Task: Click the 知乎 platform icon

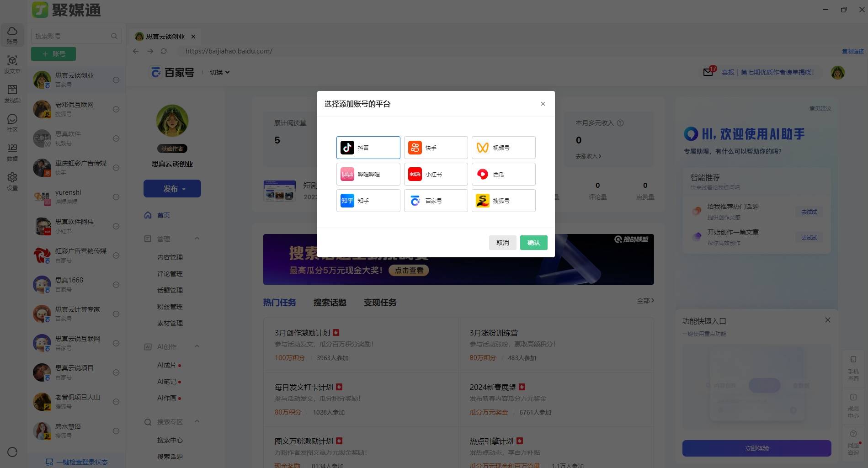Action: pyautogui.click(x=347, y=201)
